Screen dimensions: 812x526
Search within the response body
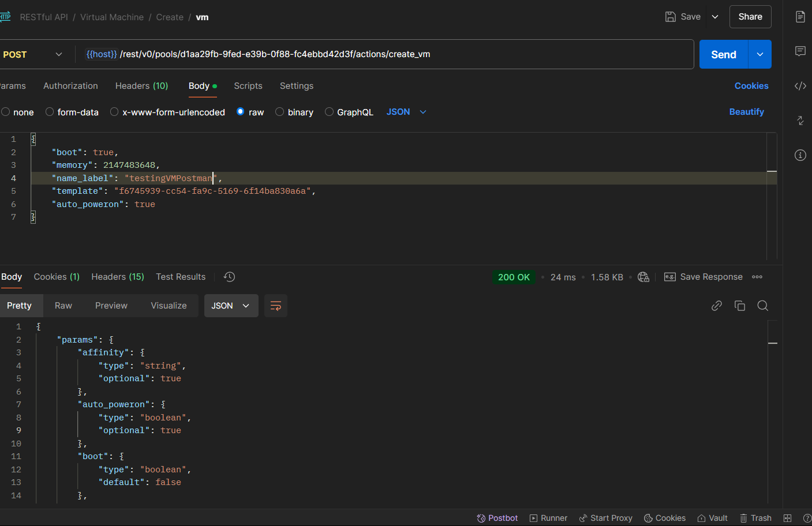pyautogui.click(x=762, y=306)
